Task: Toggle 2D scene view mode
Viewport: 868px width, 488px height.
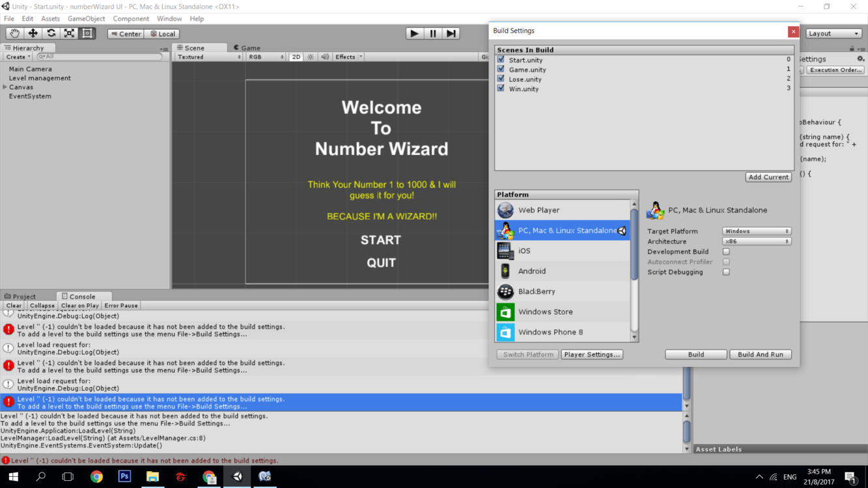Action: tap(295, 57)
